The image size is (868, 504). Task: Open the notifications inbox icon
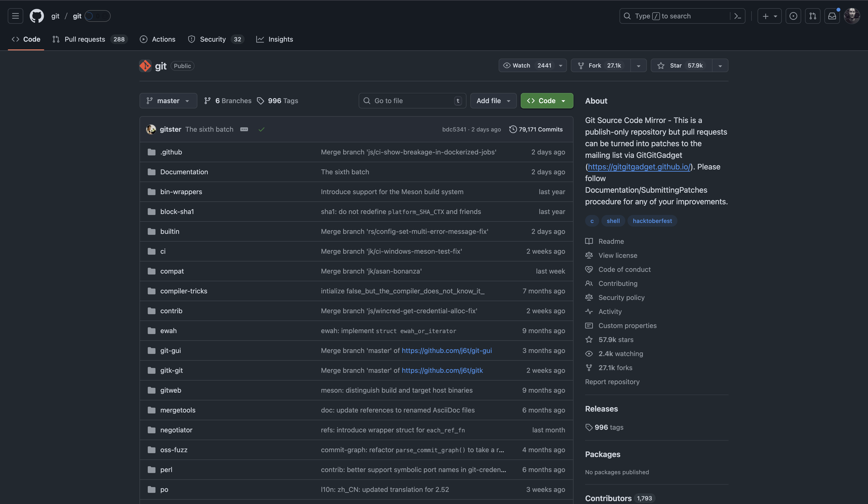832,16
